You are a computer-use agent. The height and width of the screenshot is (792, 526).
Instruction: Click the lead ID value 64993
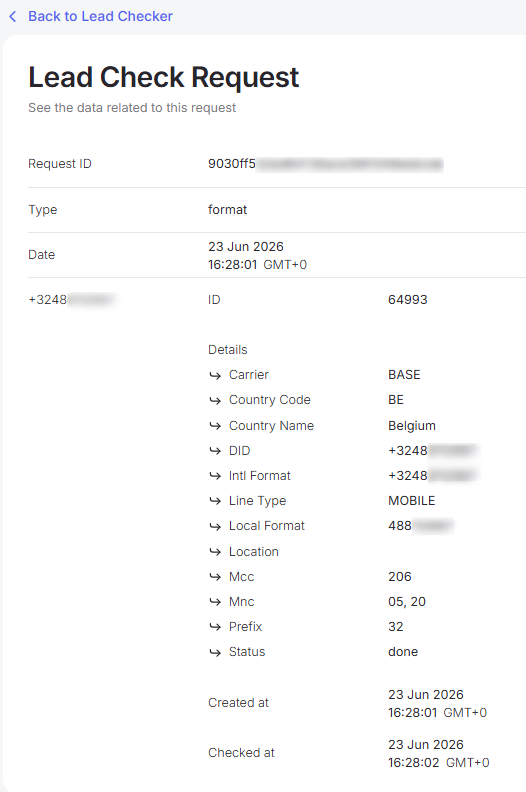[x=408, y=300]
